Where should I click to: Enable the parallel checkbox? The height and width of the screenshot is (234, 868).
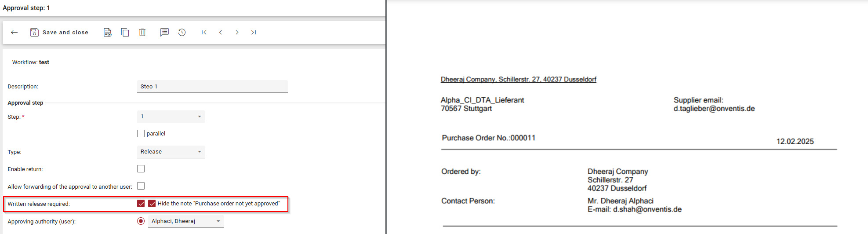pyautogui.click(x=141, y=133)
